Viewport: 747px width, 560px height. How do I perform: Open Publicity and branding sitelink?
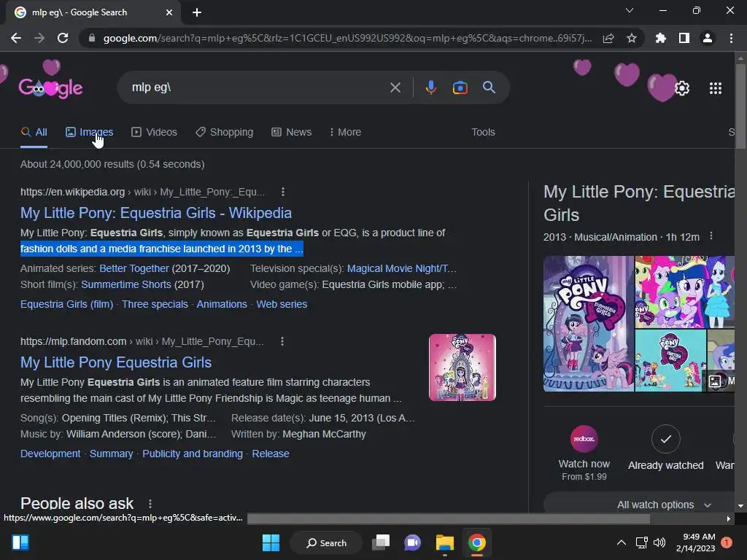(193, 454)
